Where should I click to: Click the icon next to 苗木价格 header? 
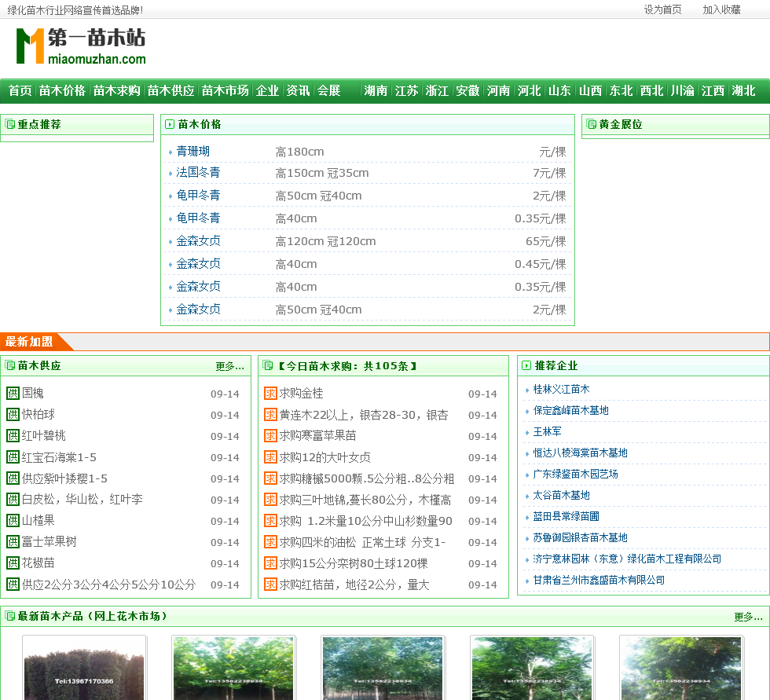coord(170,124)
